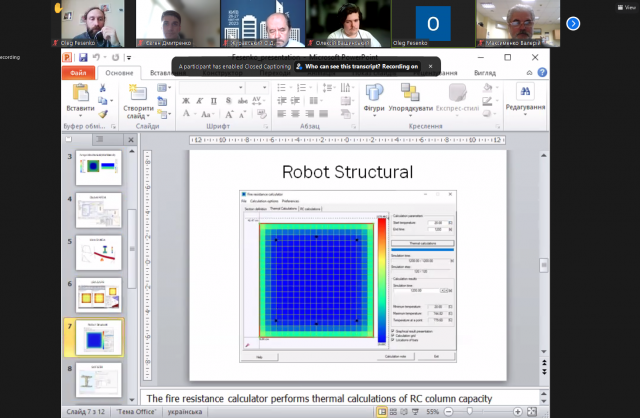Open the font name combo box

click(212, 87)
